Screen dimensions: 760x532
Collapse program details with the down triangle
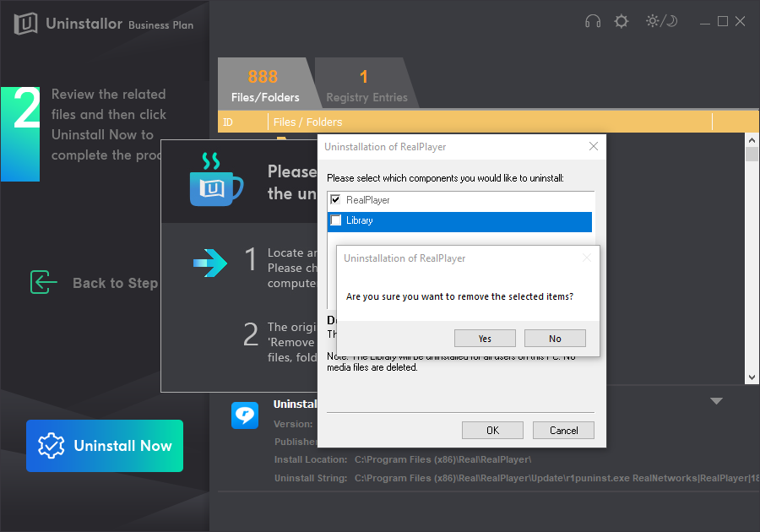[x=716, y=401]
